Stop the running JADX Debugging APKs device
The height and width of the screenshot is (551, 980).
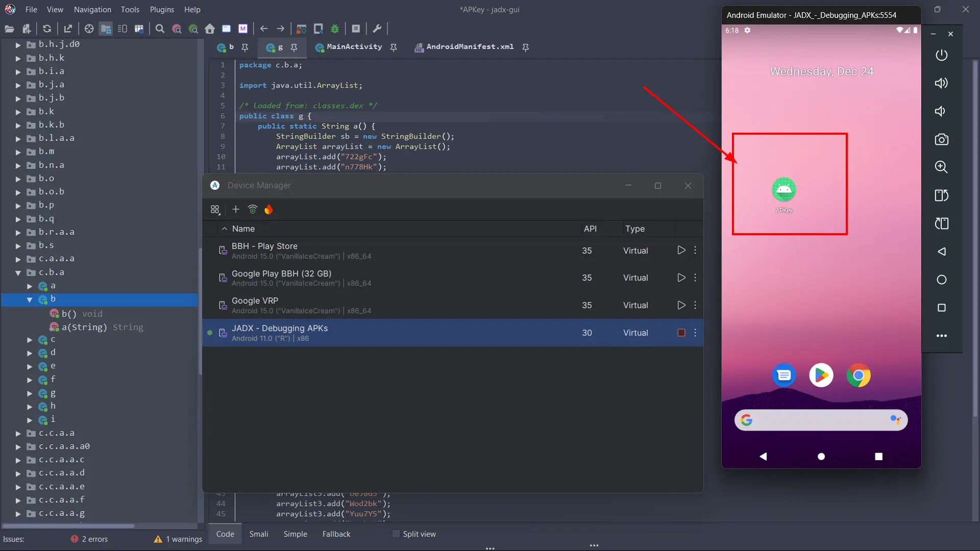681,333
